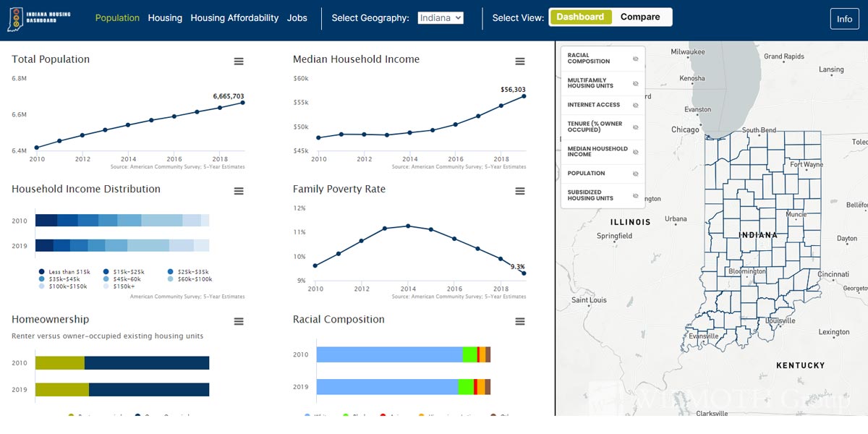Click the 6,665,703 population value label
The width and height of the screenshot is (868, 434).
pos(228,96)
